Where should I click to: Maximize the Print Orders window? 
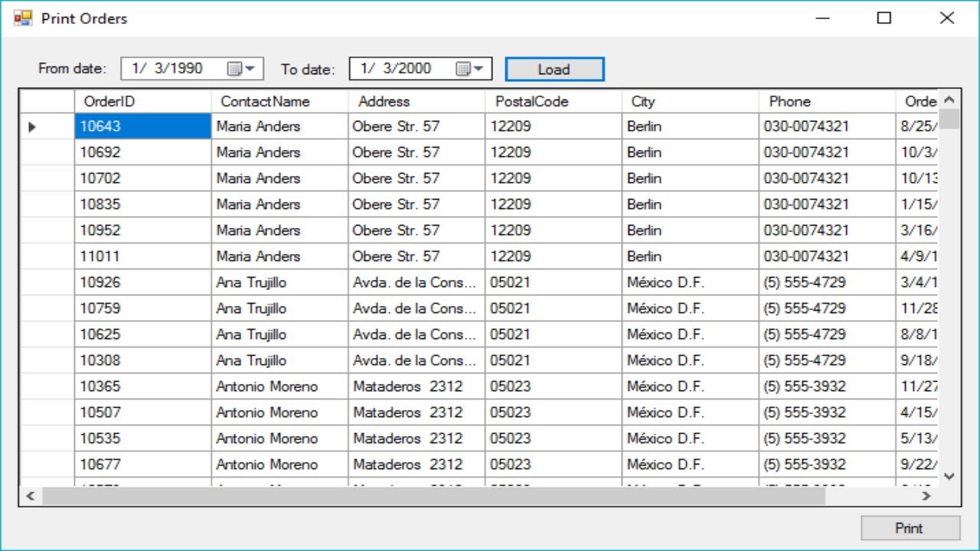coord(884,18)
